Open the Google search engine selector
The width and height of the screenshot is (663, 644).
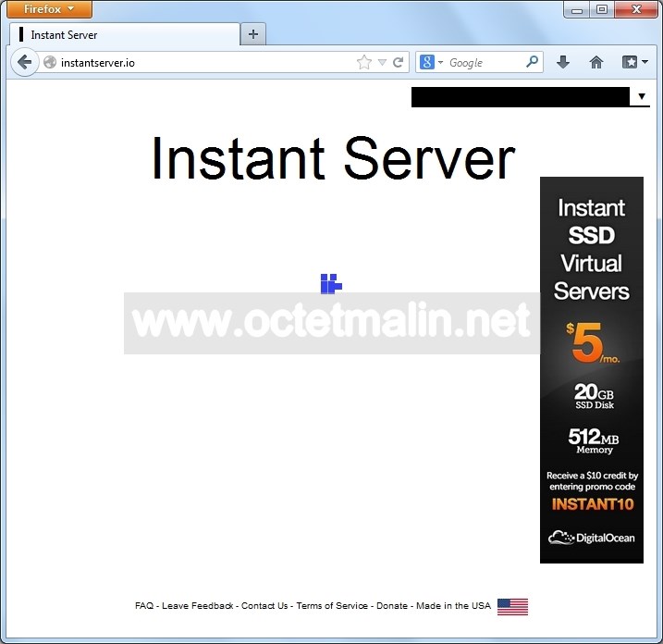[431, 62]
